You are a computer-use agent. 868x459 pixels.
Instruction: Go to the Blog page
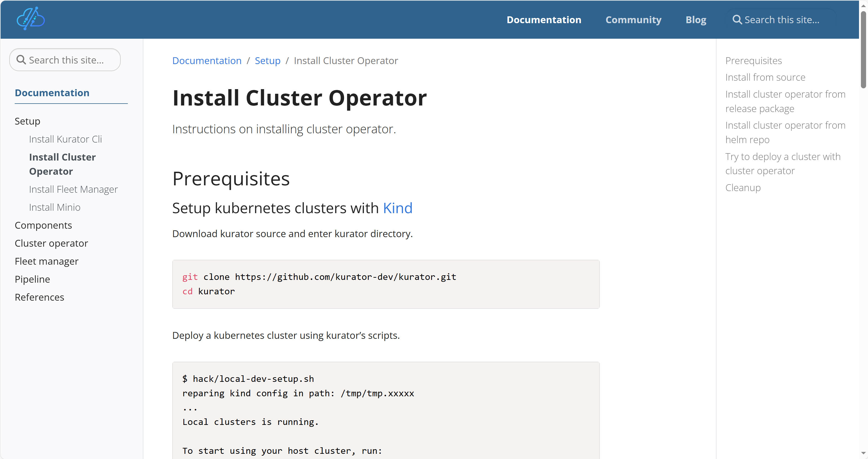[696, 20]
